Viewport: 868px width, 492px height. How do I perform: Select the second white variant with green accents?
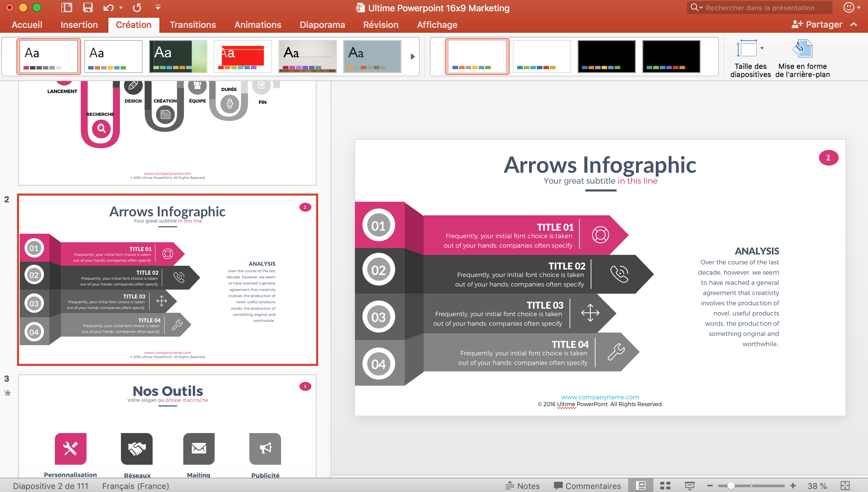542,56
